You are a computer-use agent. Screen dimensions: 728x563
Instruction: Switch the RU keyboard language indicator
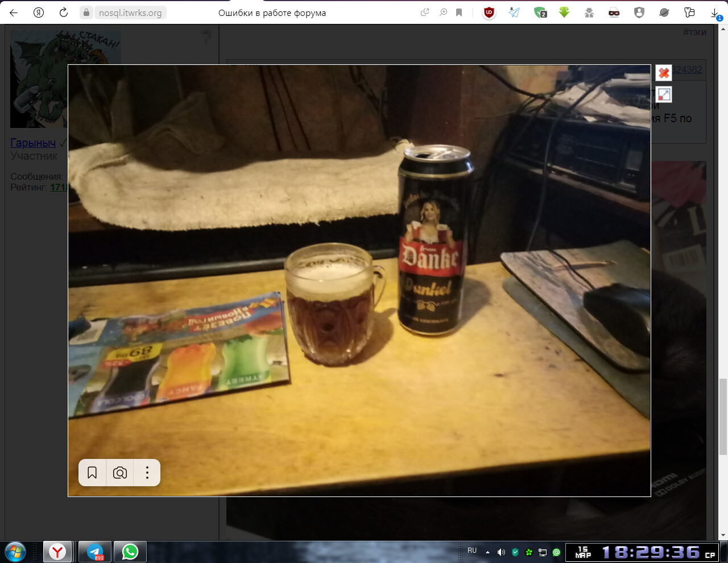tap(472, 550)
